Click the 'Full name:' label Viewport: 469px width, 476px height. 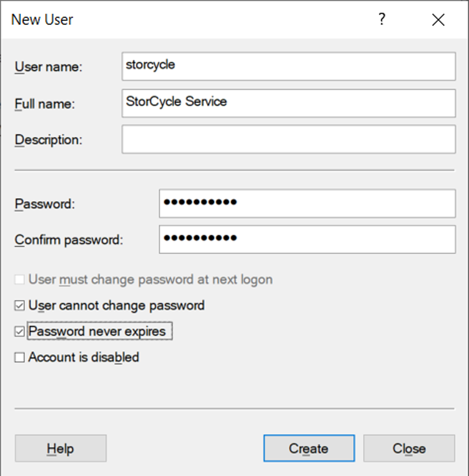click(45, 104)
